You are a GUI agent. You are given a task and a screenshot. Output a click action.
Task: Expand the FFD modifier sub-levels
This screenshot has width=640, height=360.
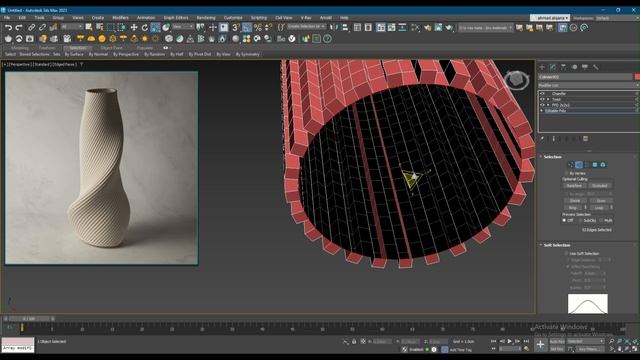coord(548,105)
